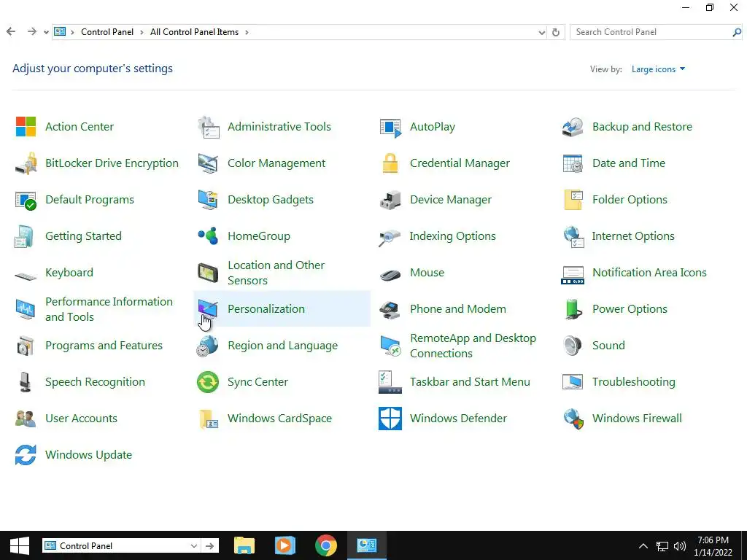Open the Programs and Features icon
This screenshot has height=560, width=747.
pyautogui.click(x=26, y=346)
